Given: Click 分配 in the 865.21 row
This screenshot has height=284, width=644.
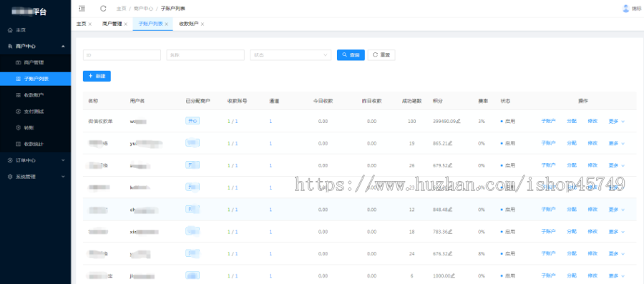Looking at the screenshot, I should (x=572, y=143).
